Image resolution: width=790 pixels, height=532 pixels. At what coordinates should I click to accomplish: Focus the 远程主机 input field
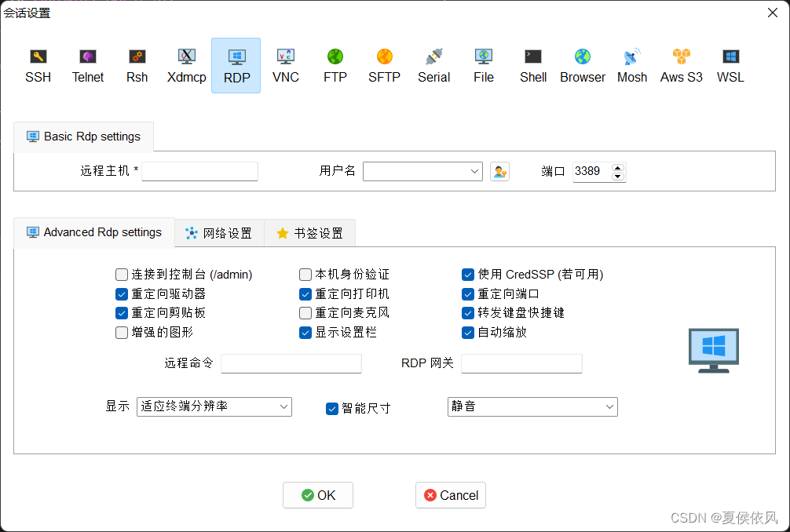199,171
